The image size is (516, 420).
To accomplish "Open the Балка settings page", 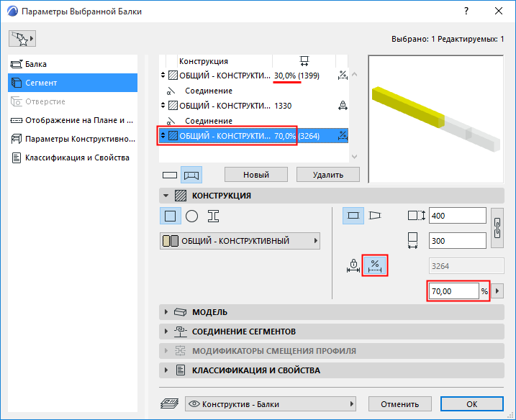I will tap(73, 64).
